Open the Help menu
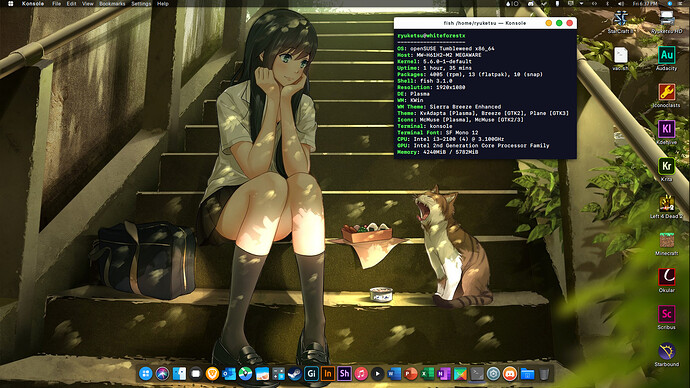This screenshot has width=690, height=388. (x=163, y=4)
